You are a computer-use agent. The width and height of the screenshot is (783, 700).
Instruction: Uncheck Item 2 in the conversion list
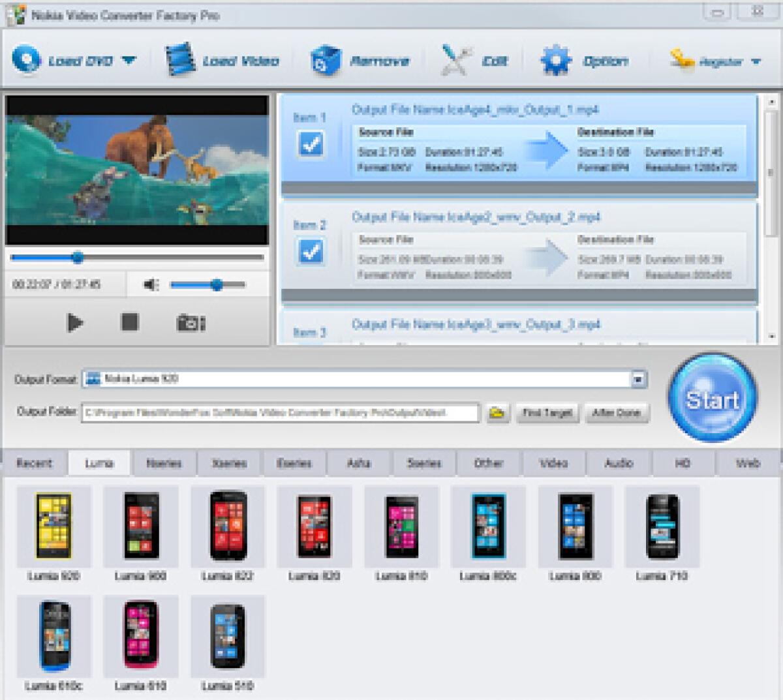pyautogui.click(x=312, y=251)
